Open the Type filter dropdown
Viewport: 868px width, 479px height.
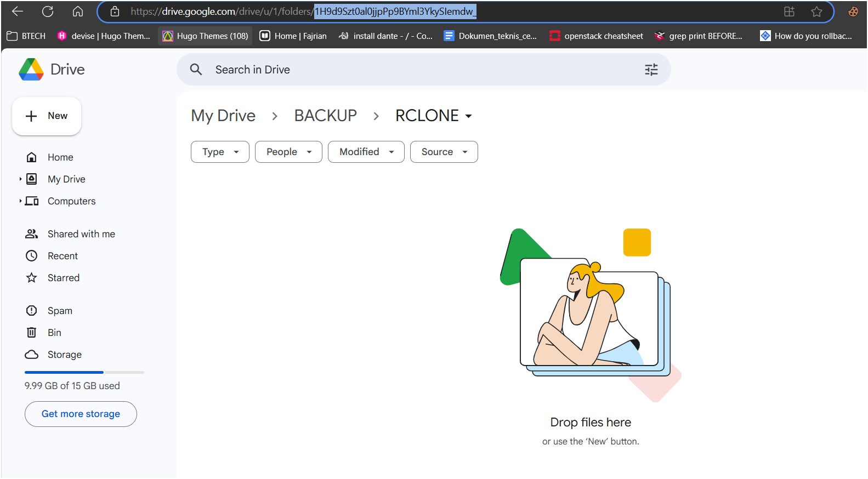(220, 152)
